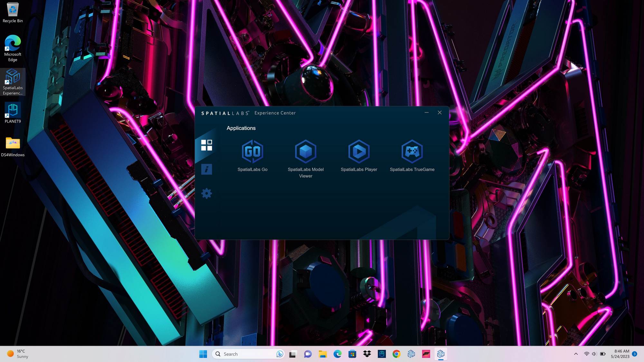Click the taskbar Search box

pyautogui.click(x=248, y=354)
